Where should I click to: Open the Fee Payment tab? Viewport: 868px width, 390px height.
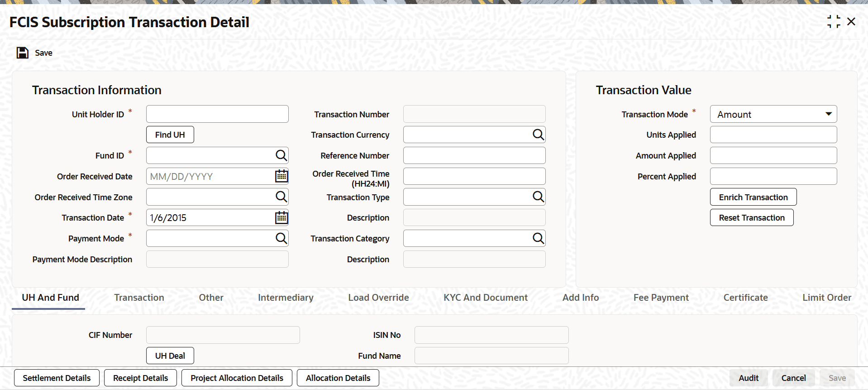tap(661, 298)
